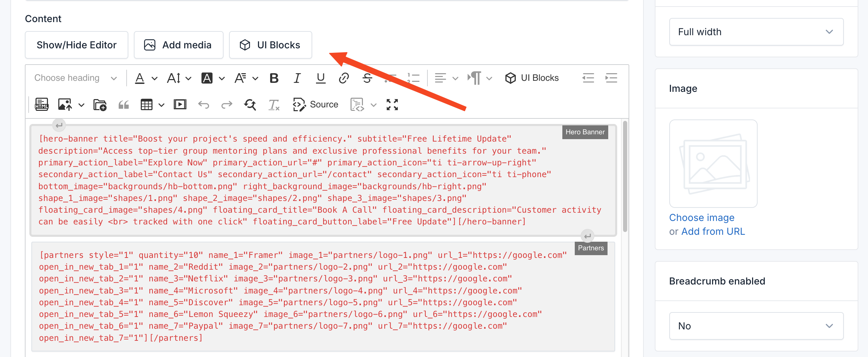Redo the last edit

point(227,104)
